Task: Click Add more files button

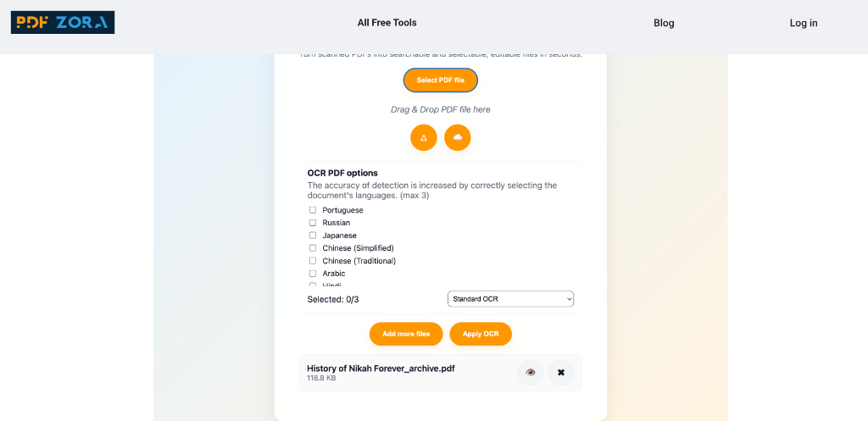Action: pos(406,334)
